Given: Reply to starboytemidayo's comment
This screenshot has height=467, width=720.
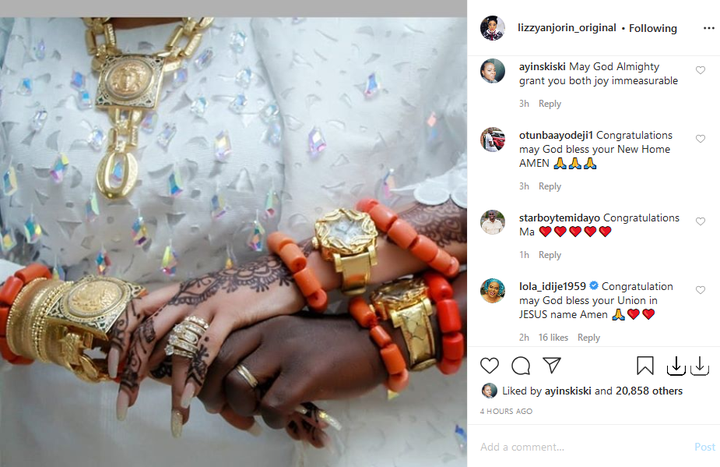Looking at the screenshot, I should [x=550, y=255].
